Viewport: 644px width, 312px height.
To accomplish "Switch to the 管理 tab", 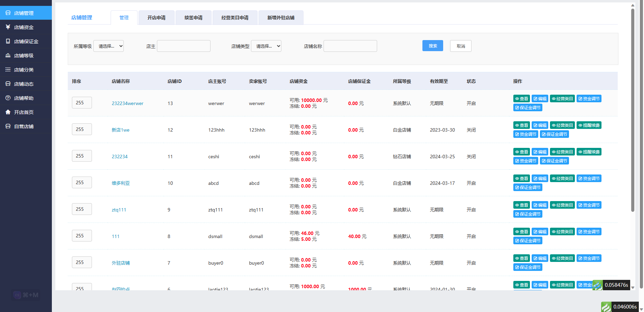I will click(124, 18).
